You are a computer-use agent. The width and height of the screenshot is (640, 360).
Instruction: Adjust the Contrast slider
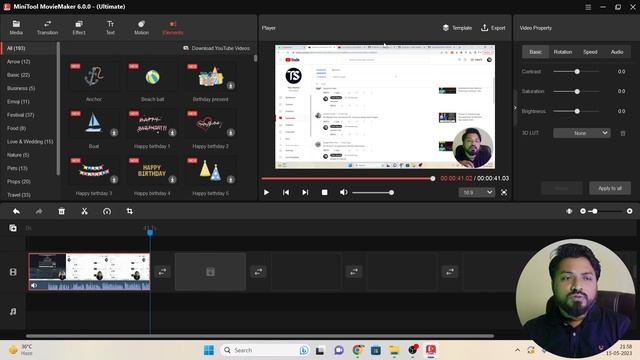click(x=576, y=71)
